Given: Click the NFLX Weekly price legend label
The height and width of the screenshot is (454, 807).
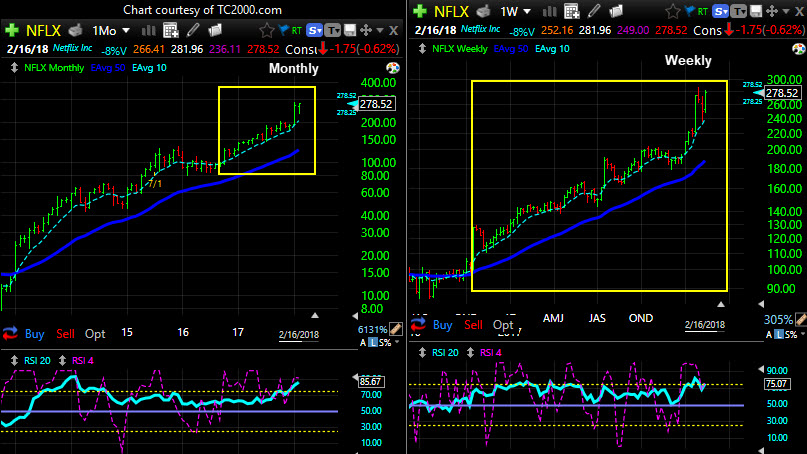Looking at the screenshot, I should pyautogui.click(x=460, y=49).
